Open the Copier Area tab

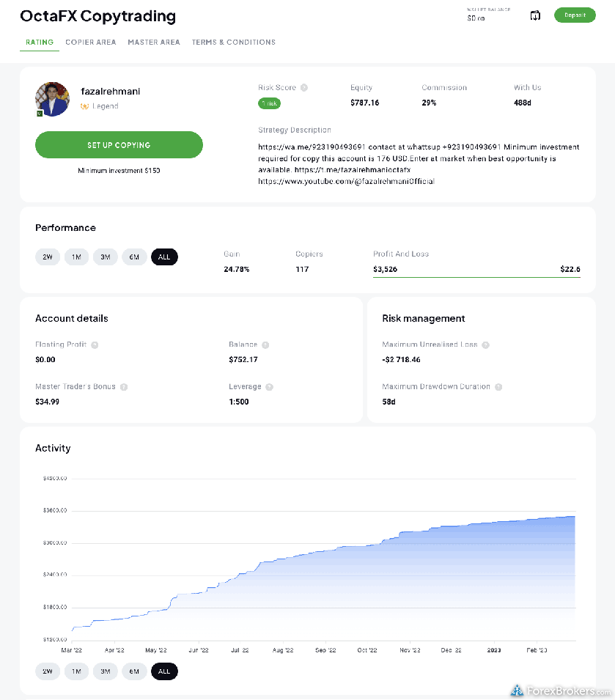pyautogui.click(x=91, y=43)
